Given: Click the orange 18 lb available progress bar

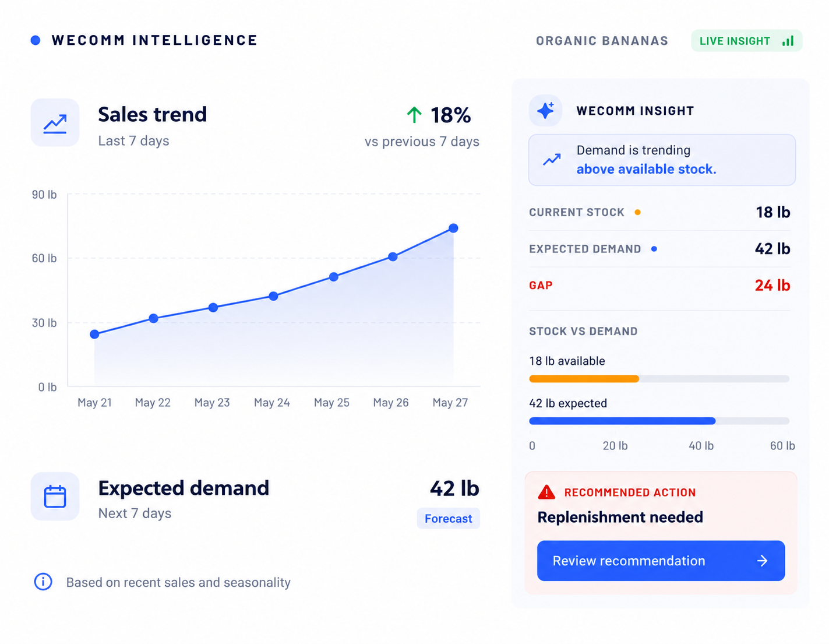Looking at the screenshot, I should point(584,379).
